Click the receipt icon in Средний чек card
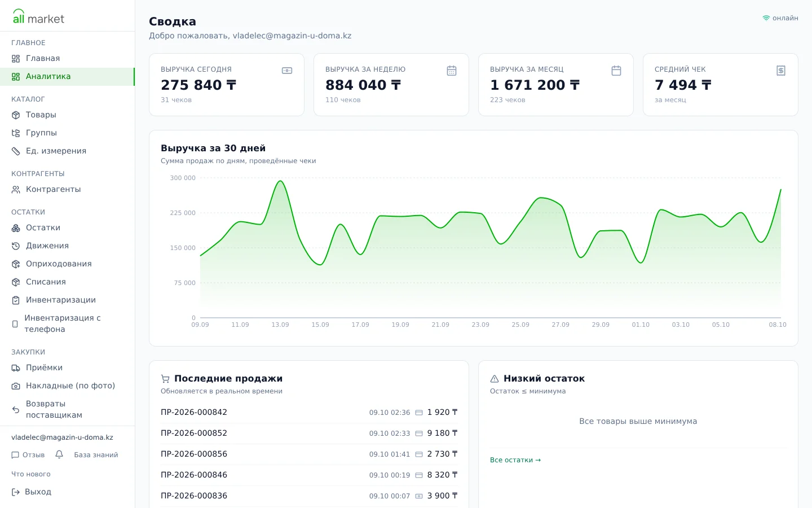Viewport: 812px width, 508px height. [781, 71]
